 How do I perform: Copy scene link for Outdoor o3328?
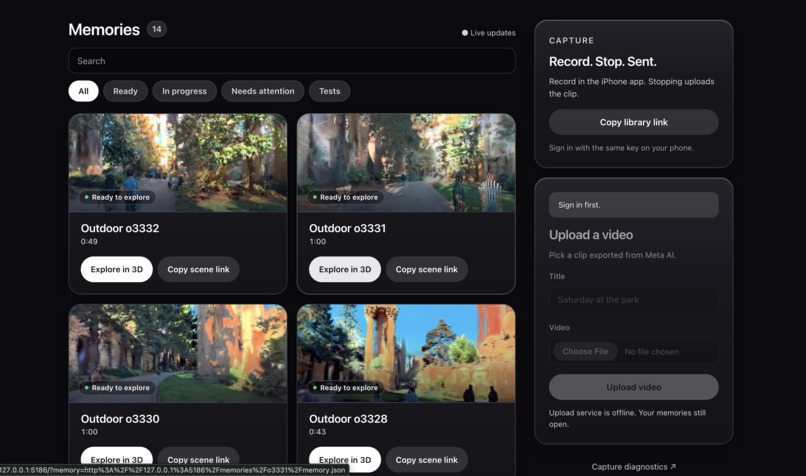(x=427, y=460)
